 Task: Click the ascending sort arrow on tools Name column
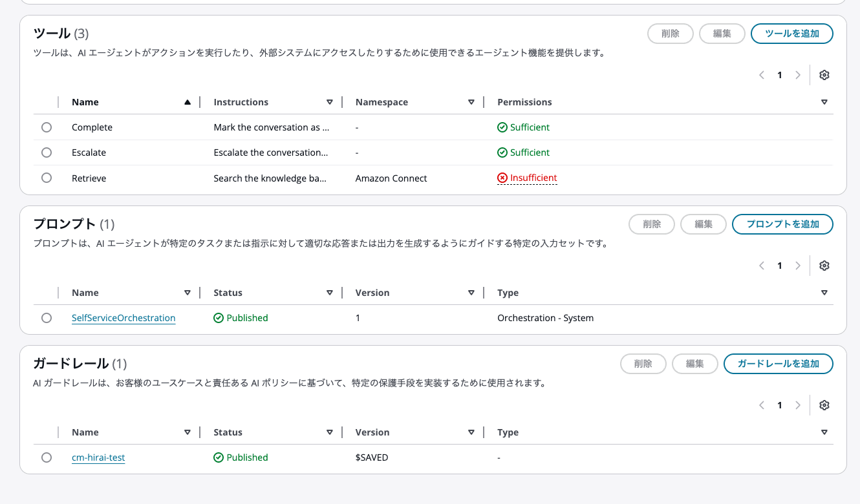(187, 101)
